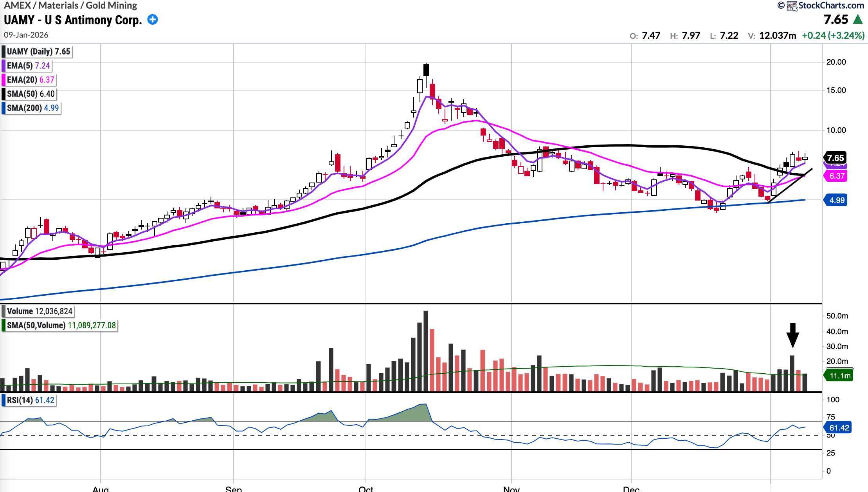Click the RSI(14) indicator label

pyautogui.click(x=20, y=400)
